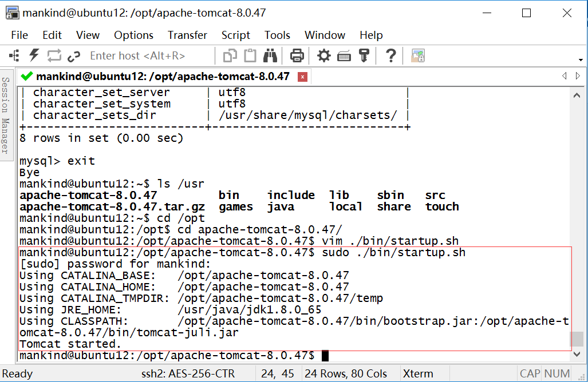Open the Window menu

[x=325, y=35]
